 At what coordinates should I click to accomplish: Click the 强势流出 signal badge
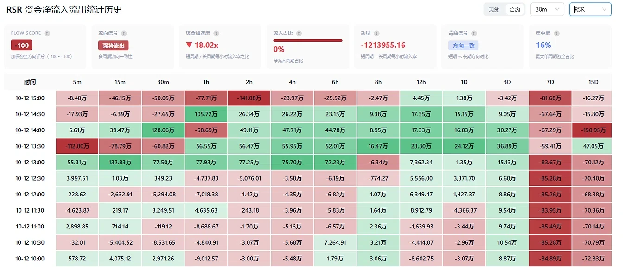point(113,45)
